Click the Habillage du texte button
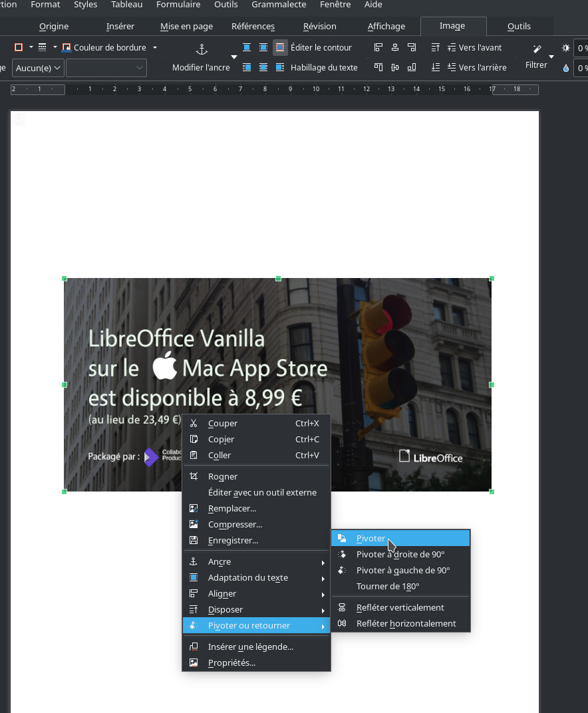The image size is (588, 713). click(x=323, y=67)
